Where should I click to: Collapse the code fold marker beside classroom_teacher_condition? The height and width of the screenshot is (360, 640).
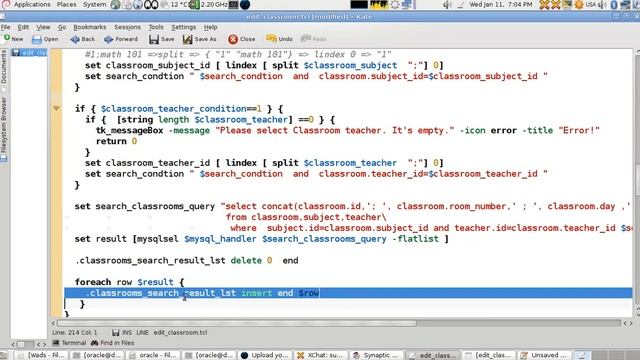56,109
